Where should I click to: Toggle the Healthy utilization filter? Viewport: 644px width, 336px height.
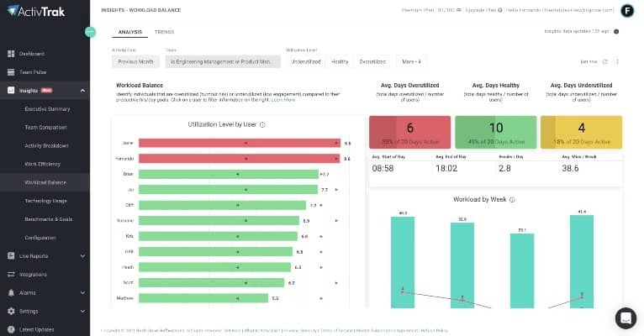click(340, 61)
